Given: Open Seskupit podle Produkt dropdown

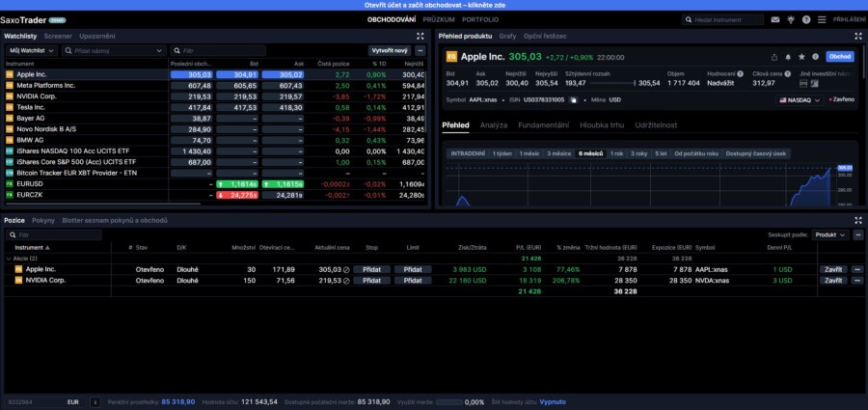Looking at the screenshot, I should click(830, 235).
